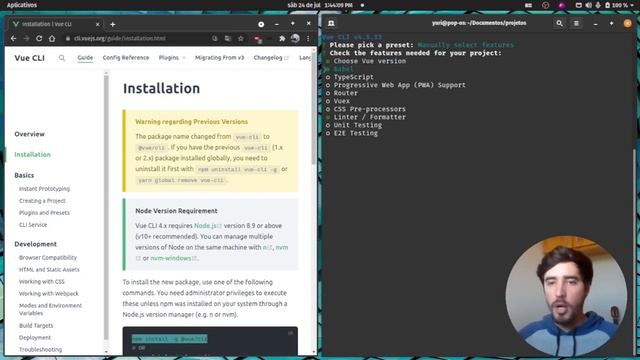Open a new browser tab
The width and height of the screenshot is (640, 360).
113,24
